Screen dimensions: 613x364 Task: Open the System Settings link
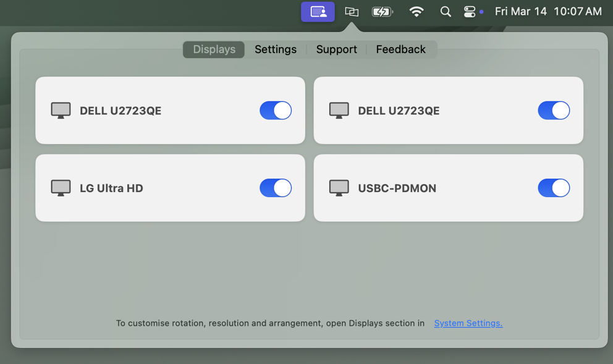coord(468,323)
